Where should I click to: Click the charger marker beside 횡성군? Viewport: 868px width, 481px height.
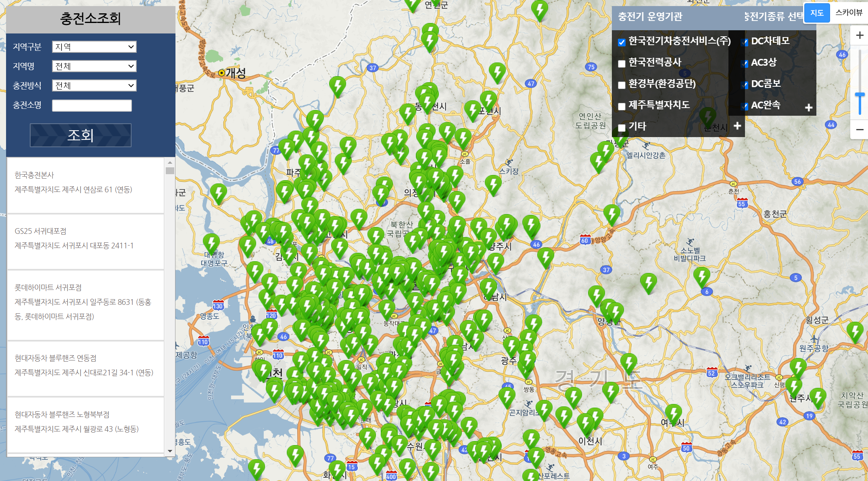[x=855, y=332]
